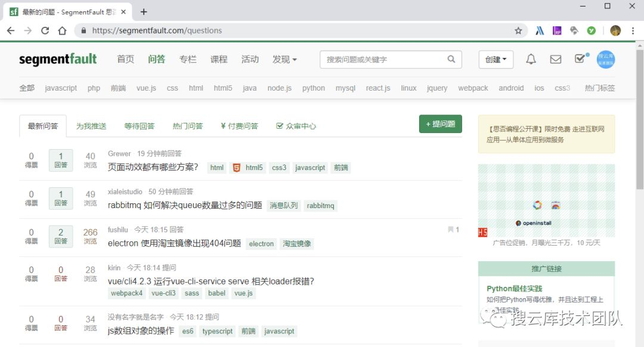Filter by javascript tag in tag bar
Viewport: 644px width, 347px height.
click(61, 88)
